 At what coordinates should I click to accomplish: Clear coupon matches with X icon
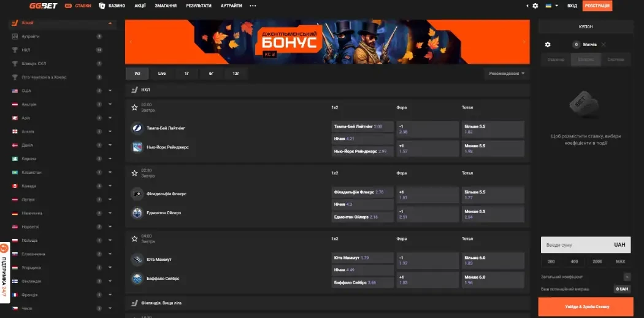pyautogui.click(x=604, y=45)
